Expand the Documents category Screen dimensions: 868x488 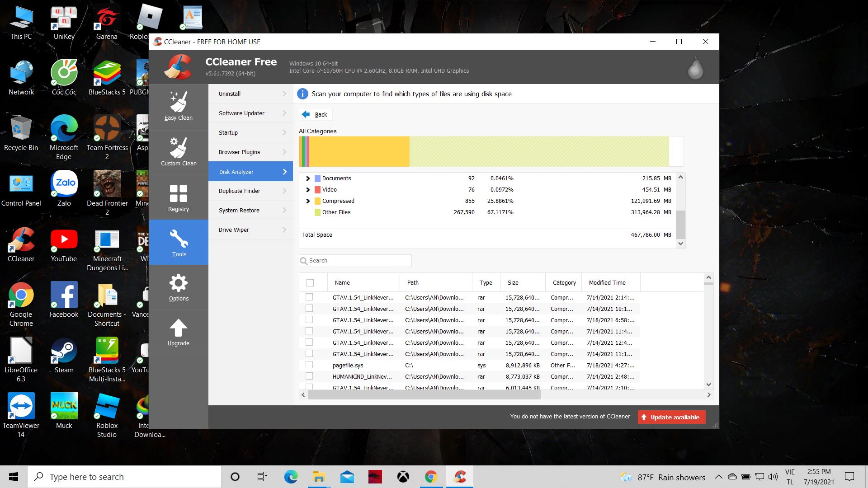[x=307, y=178]
